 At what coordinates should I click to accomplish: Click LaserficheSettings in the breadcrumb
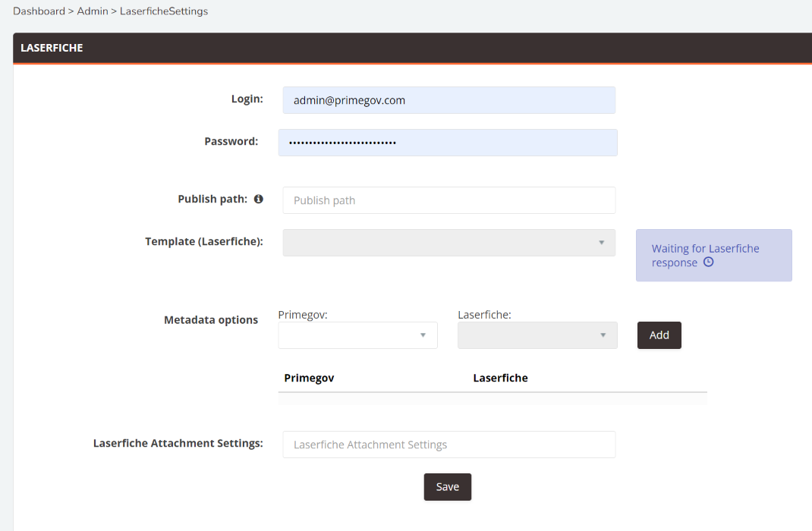pyautogui.click(x=164, y=11)
